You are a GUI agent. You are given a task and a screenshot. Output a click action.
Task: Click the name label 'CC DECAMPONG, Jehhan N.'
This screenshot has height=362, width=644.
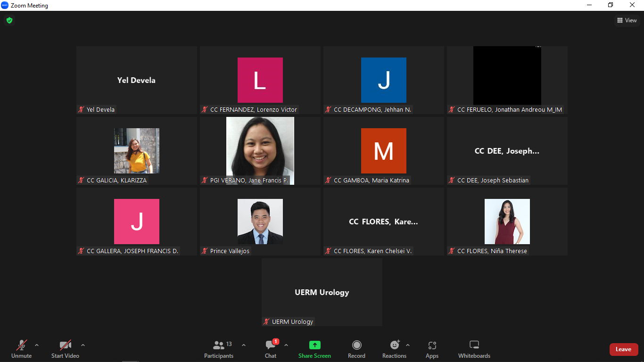[x=372, y=109]
